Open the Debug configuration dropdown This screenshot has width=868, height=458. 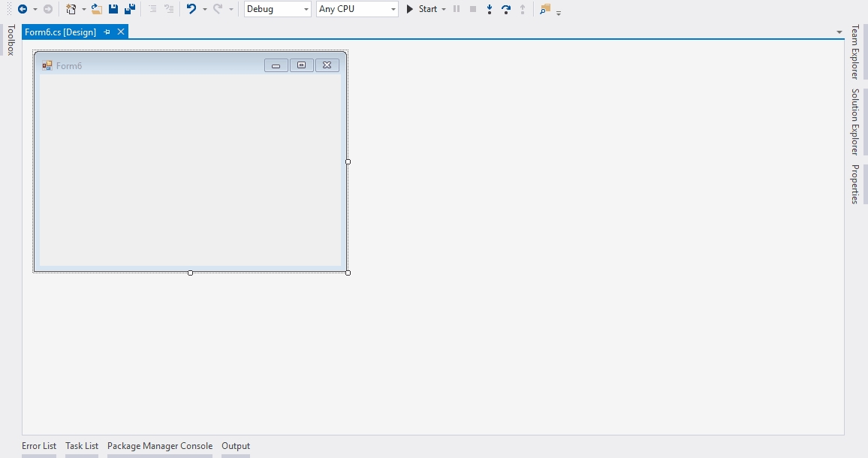coord(277,9)
